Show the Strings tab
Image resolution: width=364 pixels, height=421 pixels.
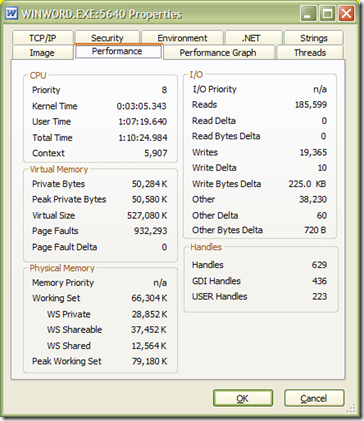coord(314,38)
